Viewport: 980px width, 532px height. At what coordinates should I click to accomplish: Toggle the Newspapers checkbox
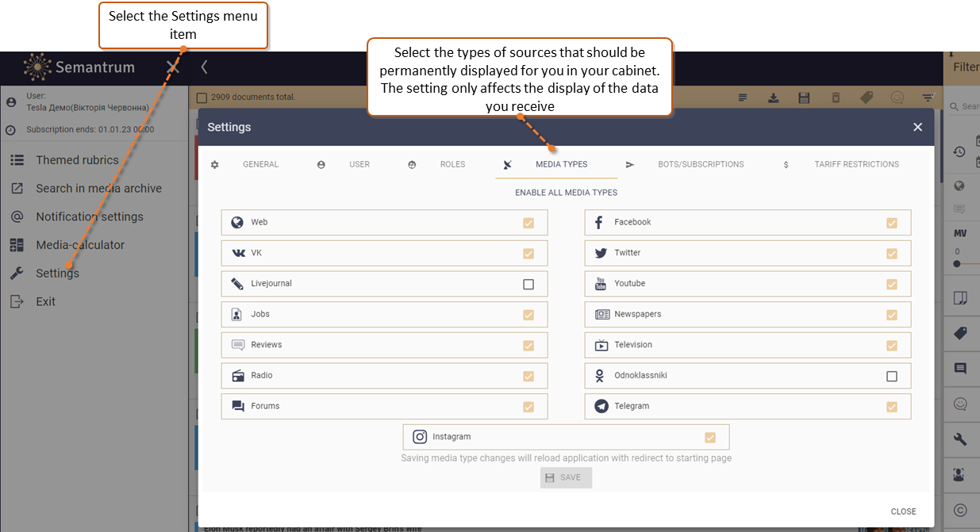pos(892,315)
